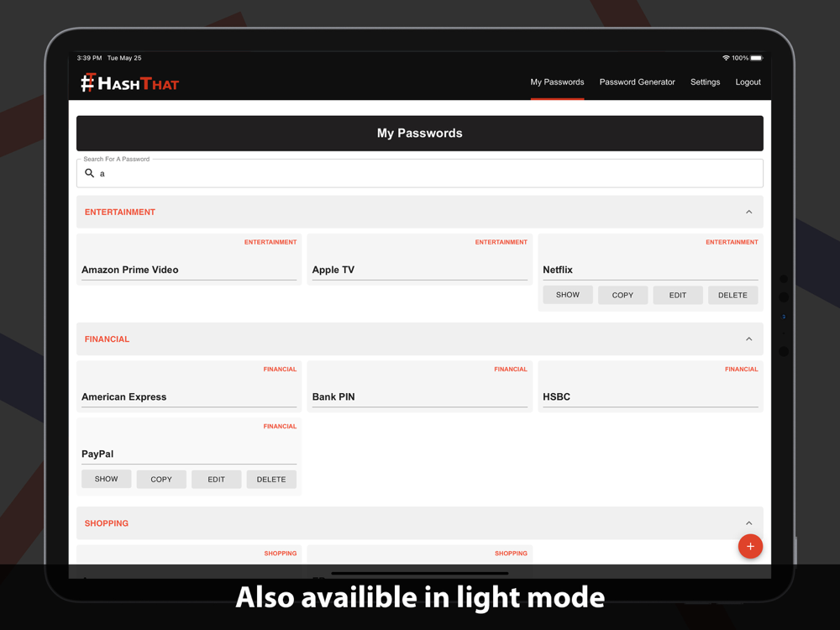The height and width of the screenshot is (630, 840).
Task: Show the Netflix password
Action: (567, 295)
